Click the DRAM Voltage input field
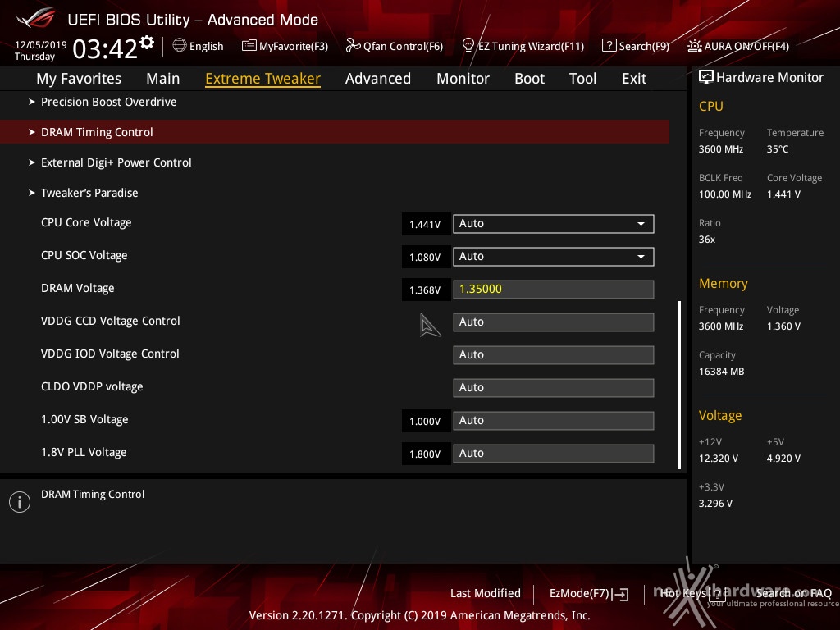840x630 pixels. [x=554, y=290]
